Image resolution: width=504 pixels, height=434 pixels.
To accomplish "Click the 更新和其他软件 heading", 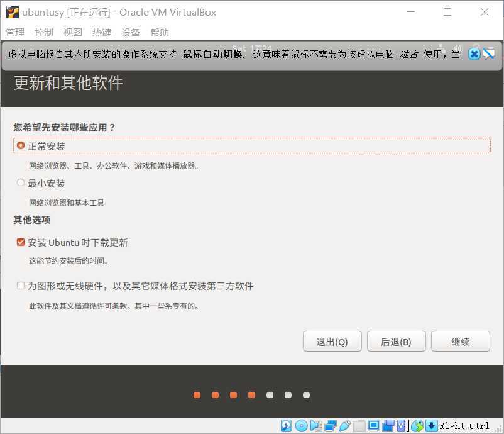I will (68, 83).
